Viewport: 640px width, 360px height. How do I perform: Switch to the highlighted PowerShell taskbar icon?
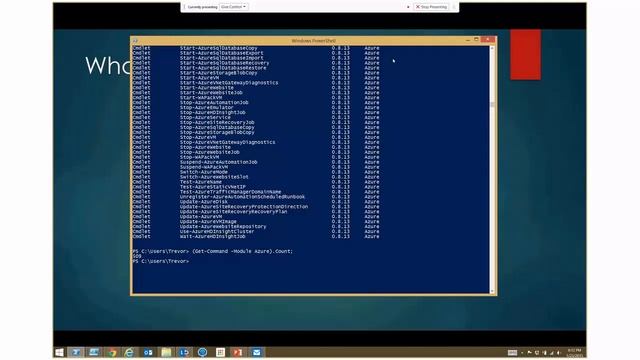(x=76, y=352)
